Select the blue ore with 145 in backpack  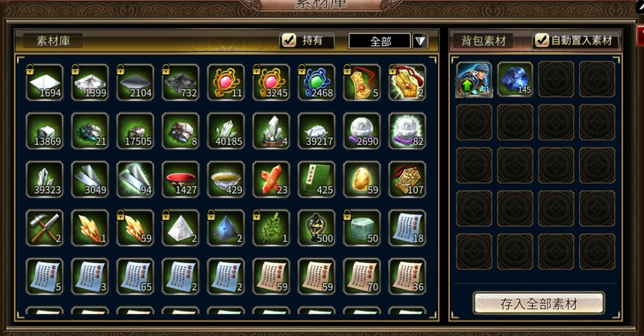(515, 79)
